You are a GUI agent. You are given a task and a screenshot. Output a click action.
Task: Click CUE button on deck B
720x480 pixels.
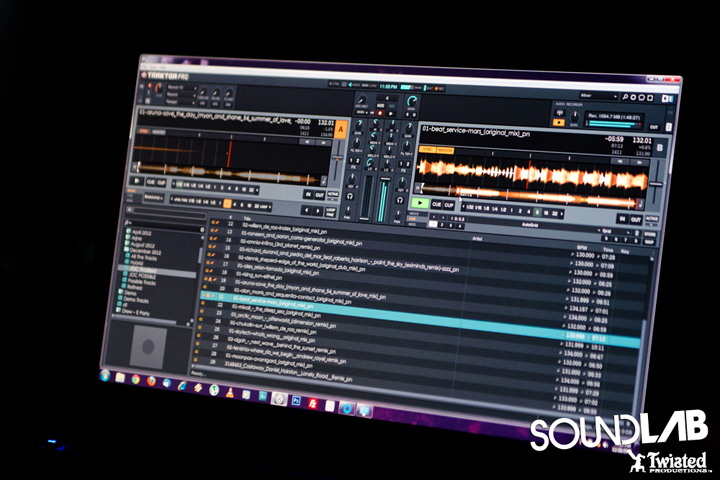click(437, 204)
